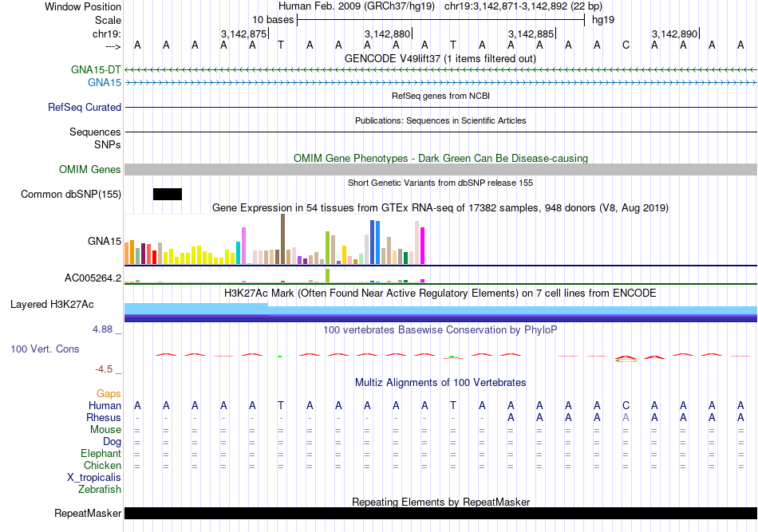Click Publications: Sequences in Scientific Articles title

click(x=440, y=120)
